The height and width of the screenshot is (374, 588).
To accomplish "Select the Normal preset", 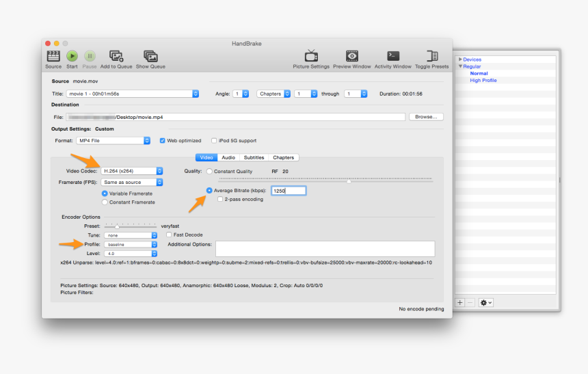I will coord(479,74).
